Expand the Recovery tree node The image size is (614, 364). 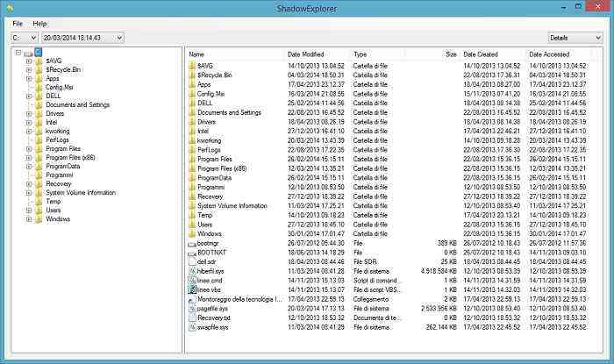[29, 184]
